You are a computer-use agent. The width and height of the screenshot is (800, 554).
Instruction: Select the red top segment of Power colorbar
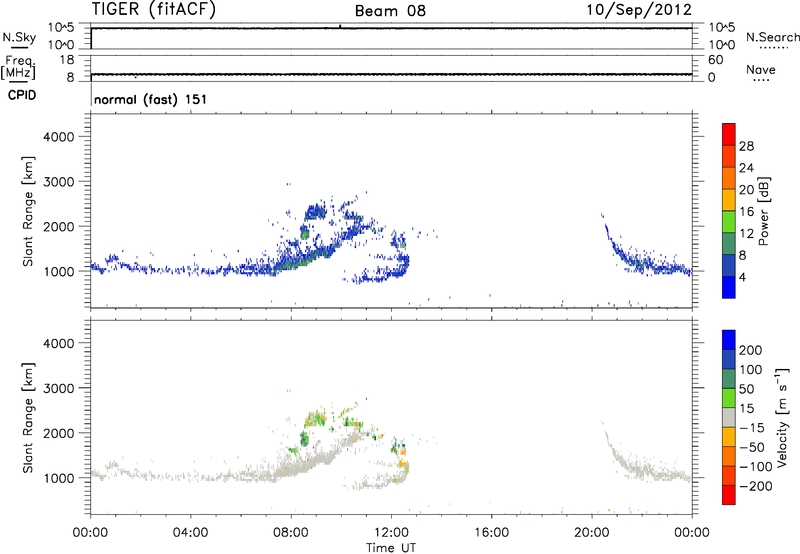729,135
